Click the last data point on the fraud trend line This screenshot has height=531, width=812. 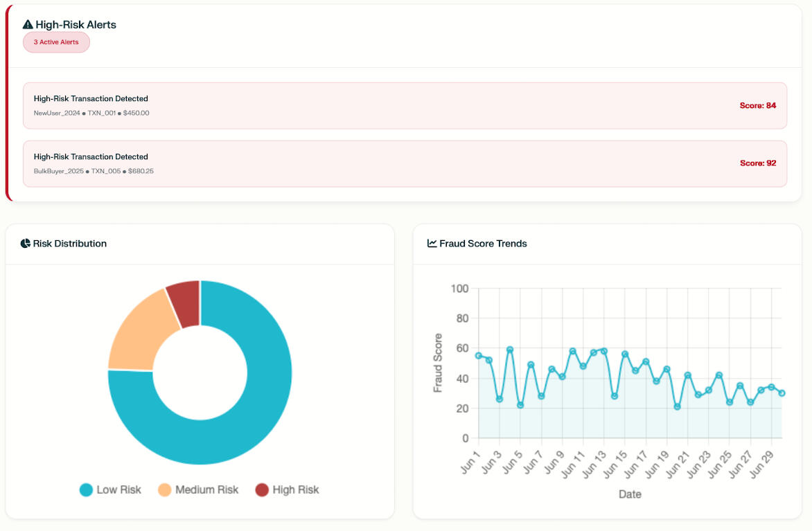[x=782, y=393]
